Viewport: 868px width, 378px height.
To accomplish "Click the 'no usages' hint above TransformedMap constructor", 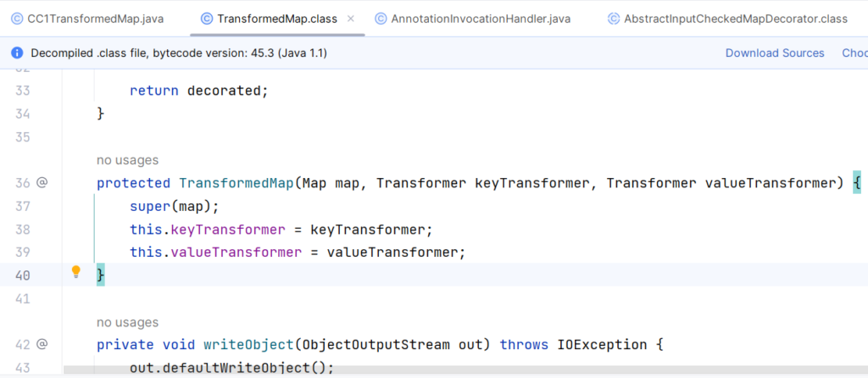I will (x=127, y=160).
